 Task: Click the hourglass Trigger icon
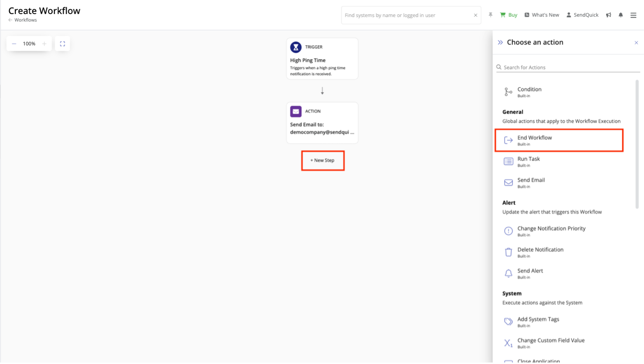296,47
